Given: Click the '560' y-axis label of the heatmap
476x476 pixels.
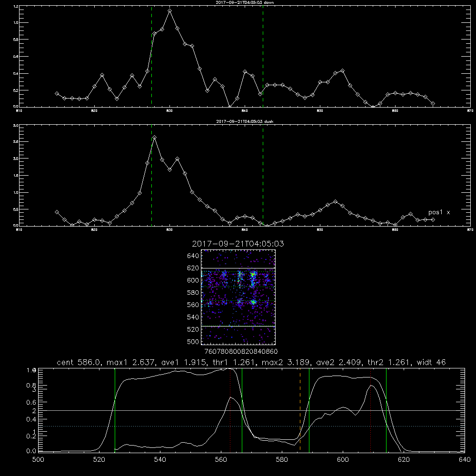Looking at the screenshot, I should point(193,305).
